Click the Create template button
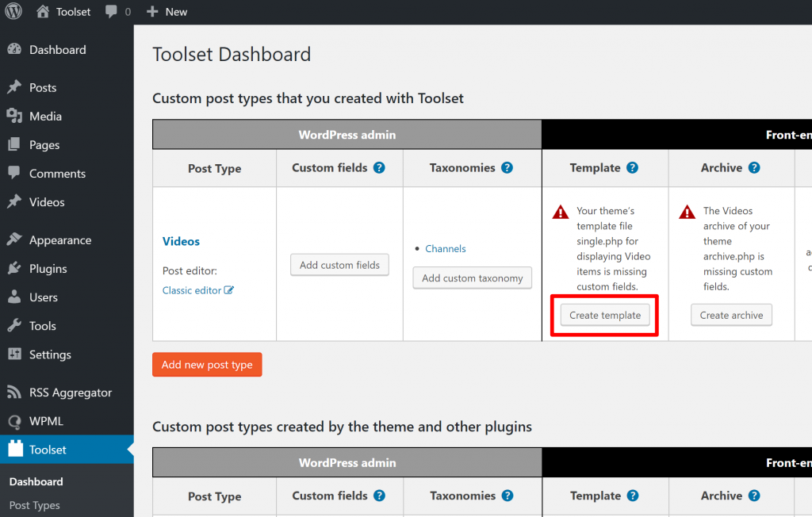 coord(605,315)
